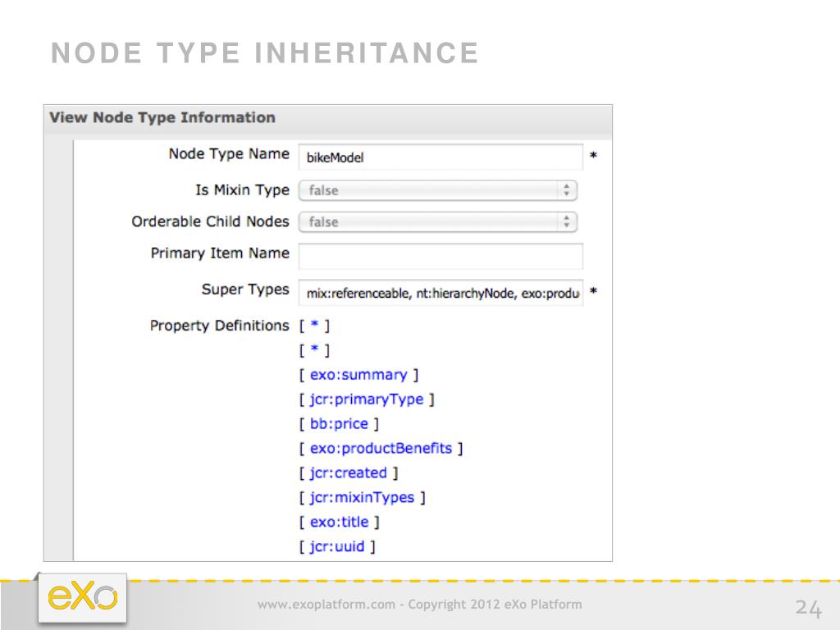This screenshot has height=630, width=840.
Task: Open the first asterisk property definition link
Action: click(x=314, y=325)
